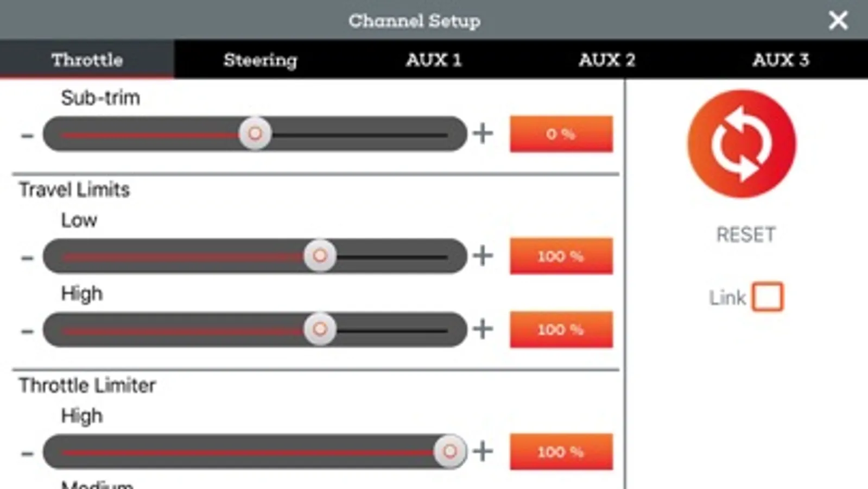The width and height of the screenshot is (868, 489).
Task: Increase Travel Limits High with plus
Action: tap(483, 329)
